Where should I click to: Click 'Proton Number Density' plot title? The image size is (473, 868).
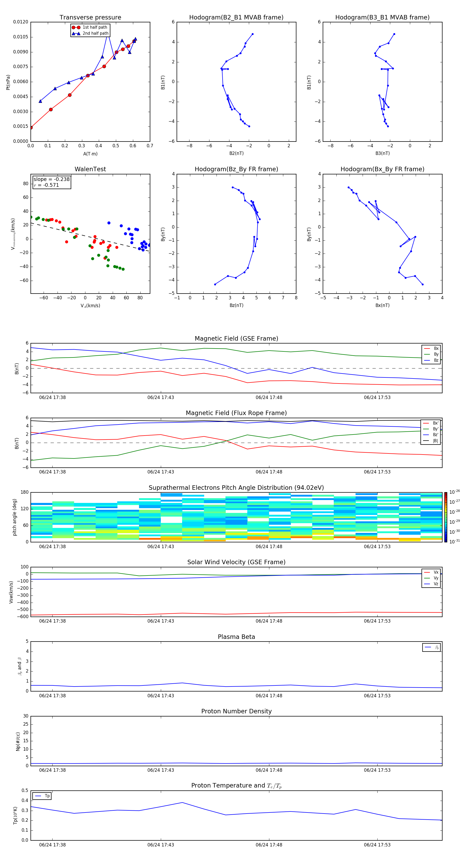coord(236,711)
